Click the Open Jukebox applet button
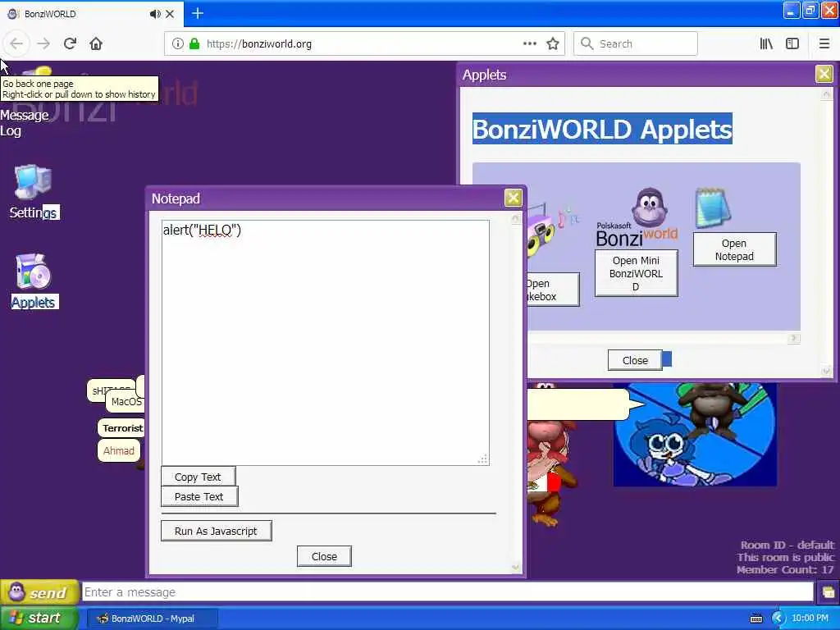The height and width of the screenshot is (630, 840). click(x=552, y=290)
